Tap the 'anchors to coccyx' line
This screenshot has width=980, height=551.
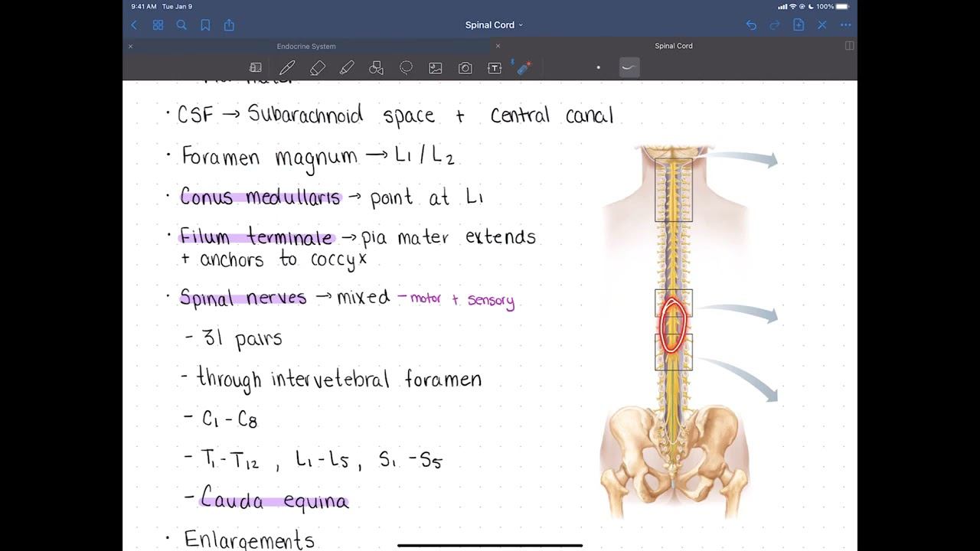coord(283,259)
